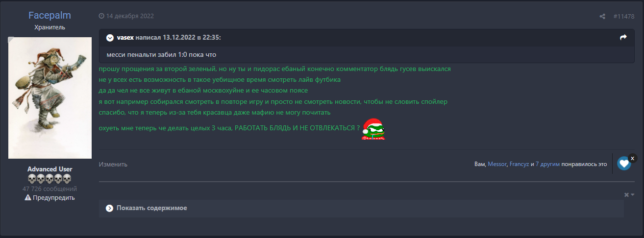Click the heart reaction icon

click(x=624, y=164)
